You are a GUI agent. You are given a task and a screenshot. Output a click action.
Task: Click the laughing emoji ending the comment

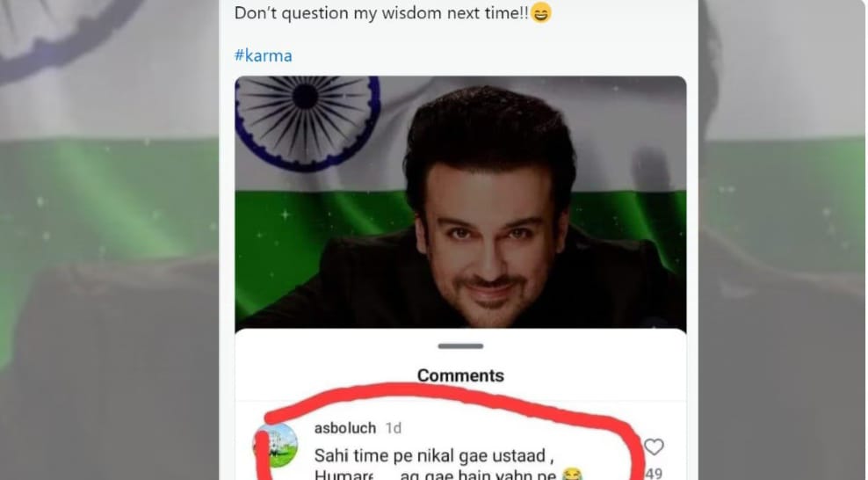click(x=572, y=475)
